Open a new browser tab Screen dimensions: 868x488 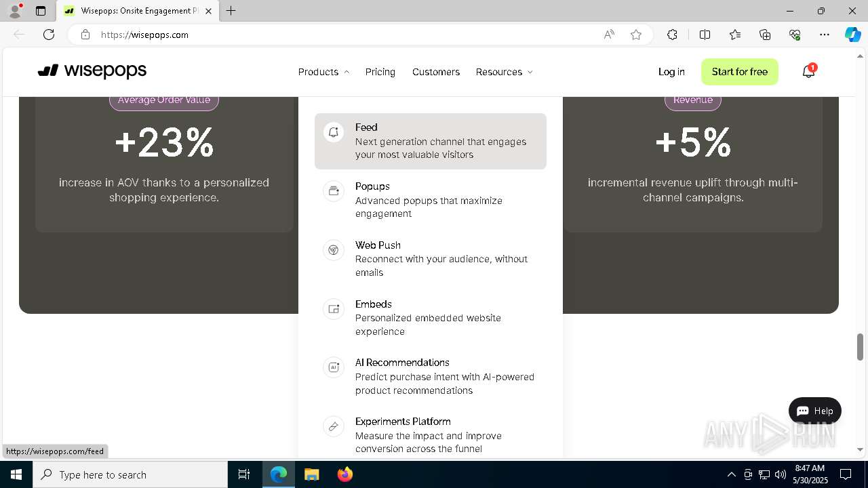click(x=231, y=11)
